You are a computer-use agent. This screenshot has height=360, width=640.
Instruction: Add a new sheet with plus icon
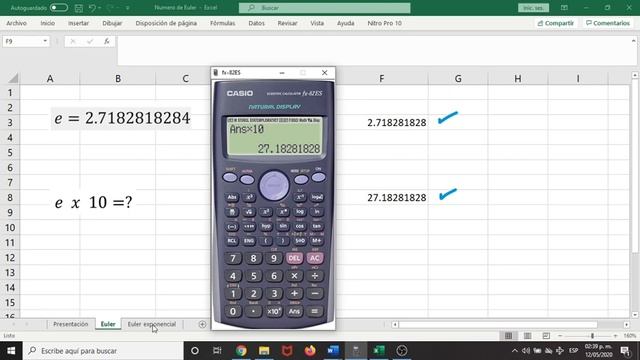[202, 324]
